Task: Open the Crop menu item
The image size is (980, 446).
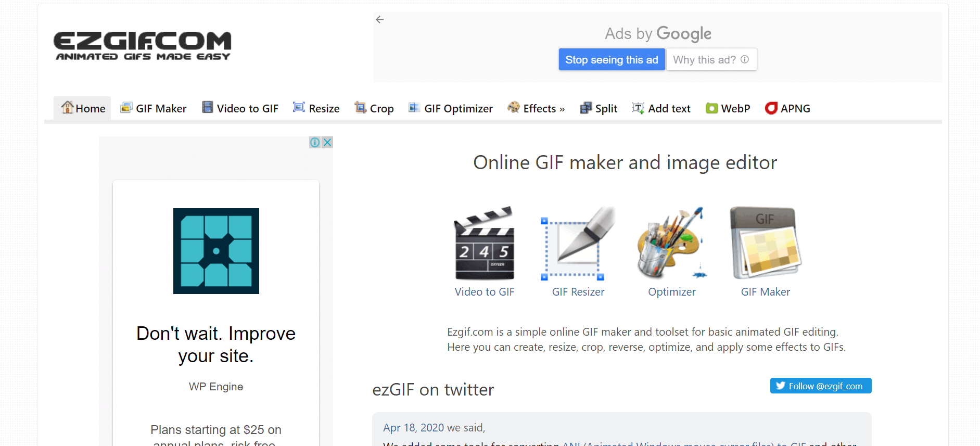Action: [x=374, y=108]
